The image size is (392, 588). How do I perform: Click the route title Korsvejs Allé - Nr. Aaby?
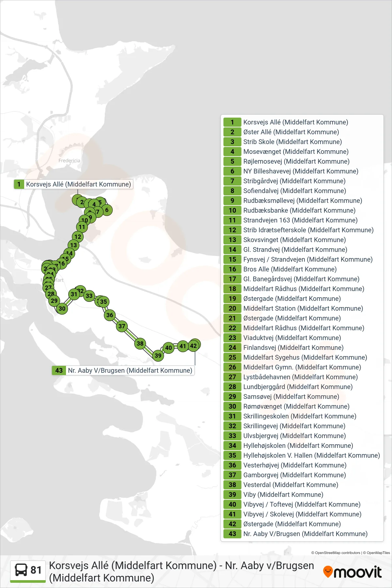click(x=181, y=572)
